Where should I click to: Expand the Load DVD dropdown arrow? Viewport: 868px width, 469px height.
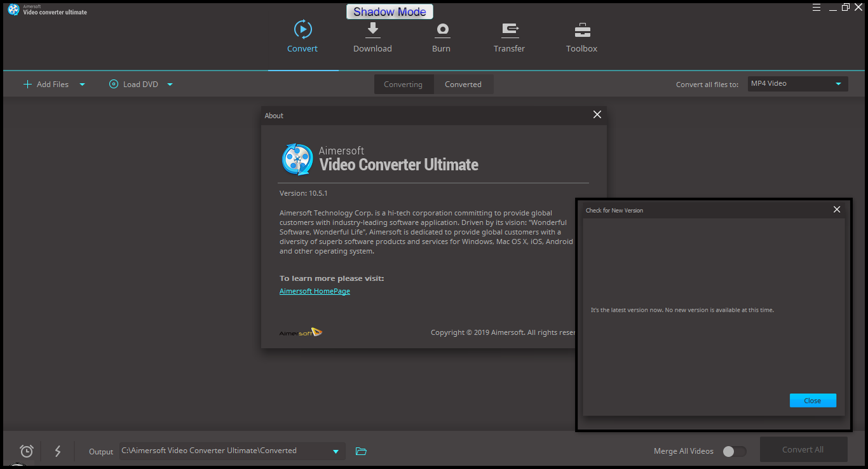click(x=170, y=85)
